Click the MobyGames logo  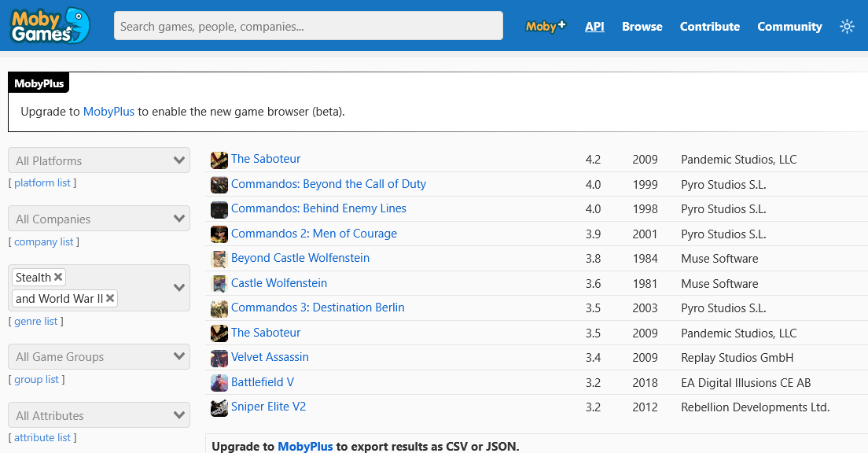50,26
